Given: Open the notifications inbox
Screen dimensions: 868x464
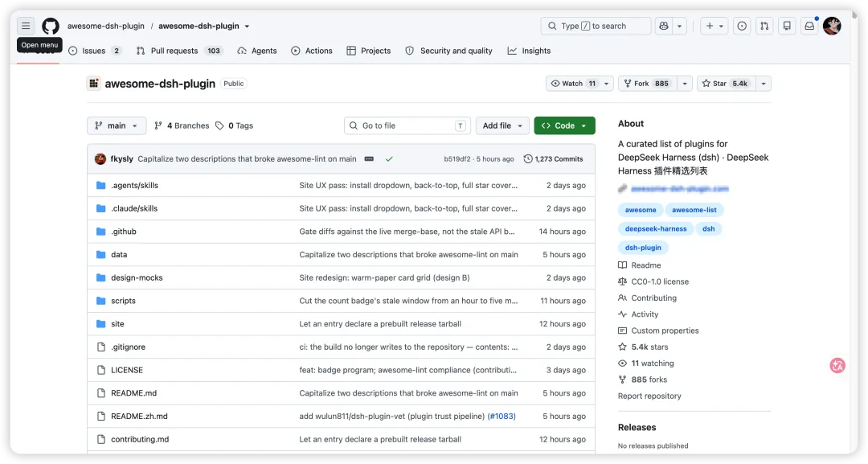Looking at the screenshot, I should 809,26.
